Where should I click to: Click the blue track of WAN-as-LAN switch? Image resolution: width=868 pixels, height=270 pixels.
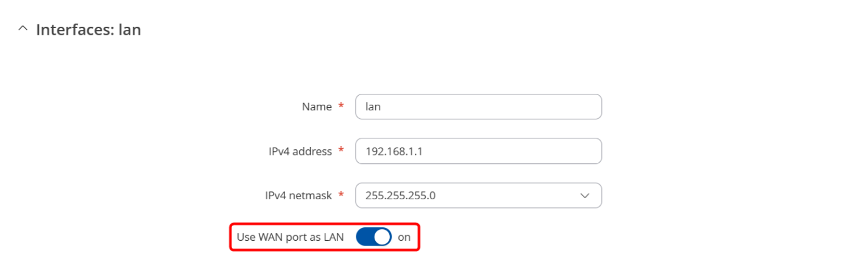point(364,237)
